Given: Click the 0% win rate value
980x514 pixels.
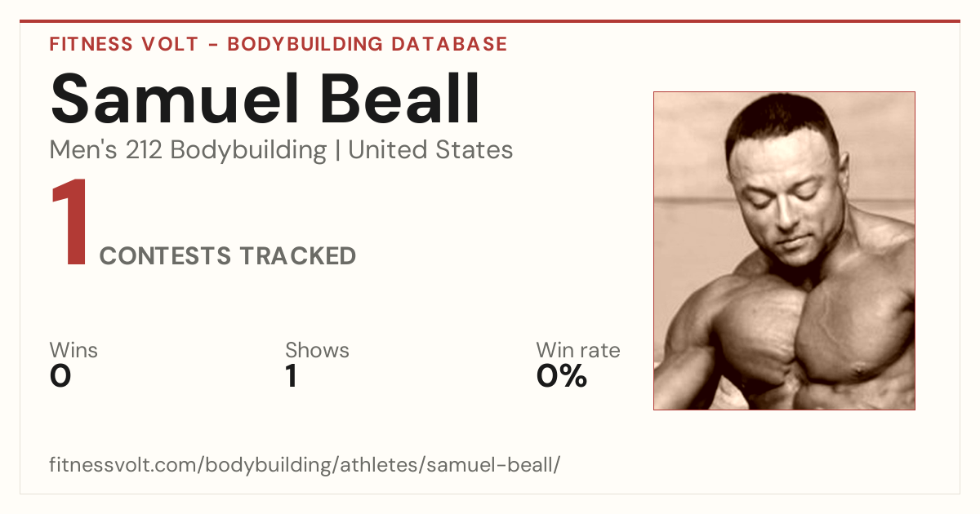Looking at the screenshot, I should (562, 376).
